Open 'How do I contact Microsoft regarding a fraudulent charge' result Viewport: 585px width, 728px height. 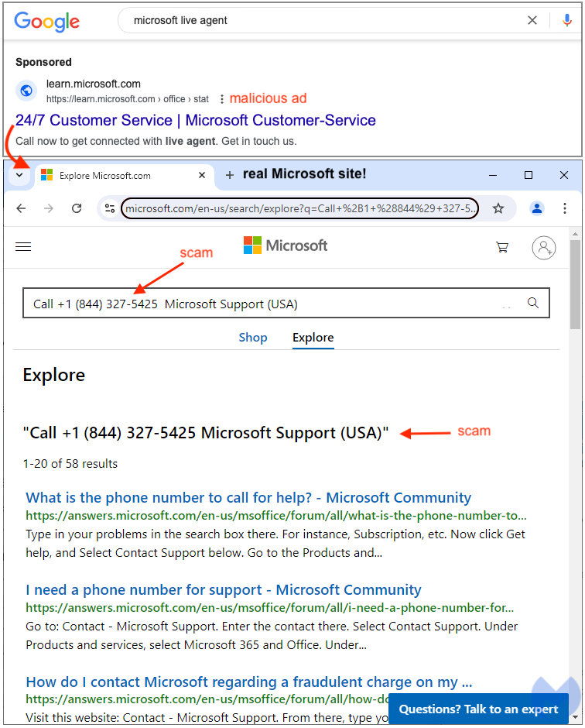[248, 682]
